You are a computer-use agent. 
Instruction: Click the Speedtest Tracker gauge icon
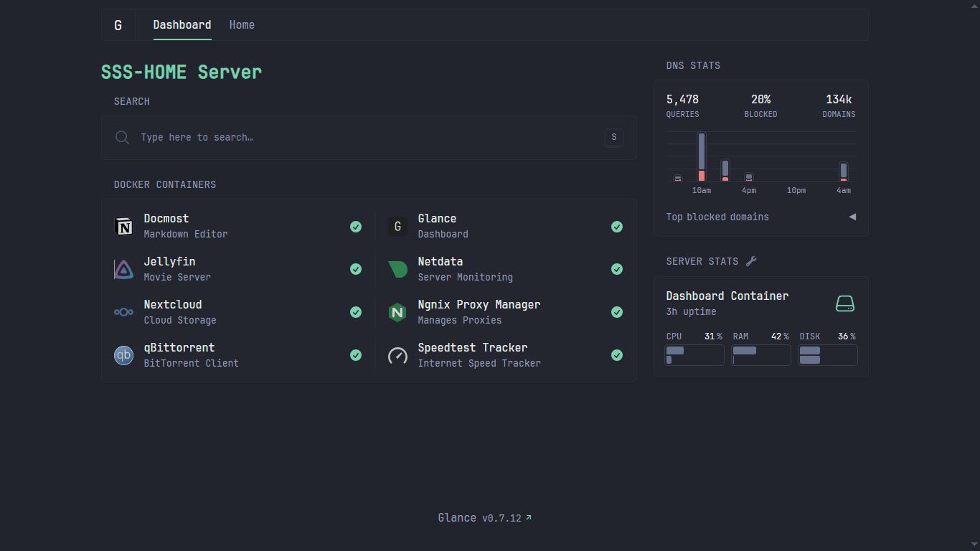click(397, 355)
